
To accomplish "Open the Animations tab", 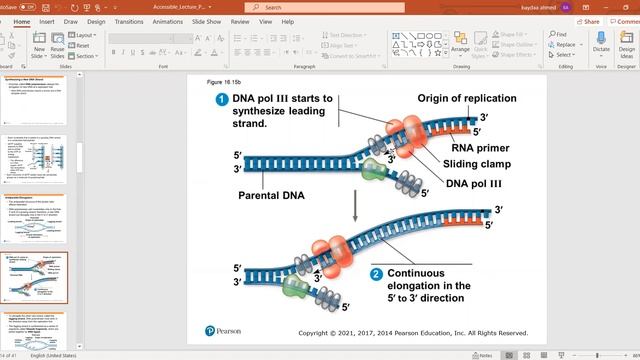I will 168,22.
